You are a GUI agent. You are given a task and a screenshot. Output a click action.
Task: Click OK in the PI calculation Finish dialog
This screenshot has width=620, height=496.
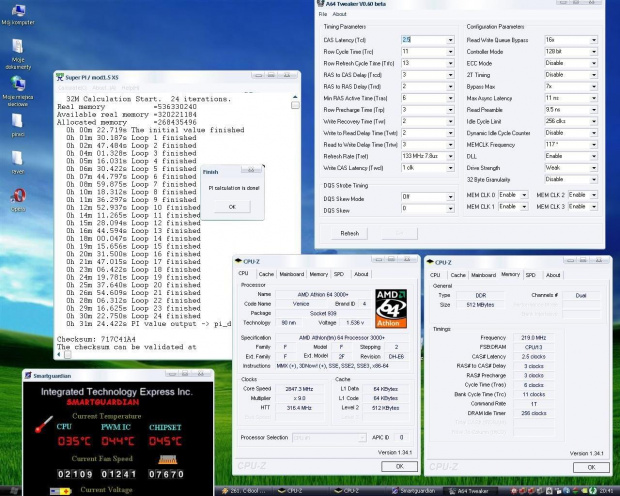[x=232, y=207]
